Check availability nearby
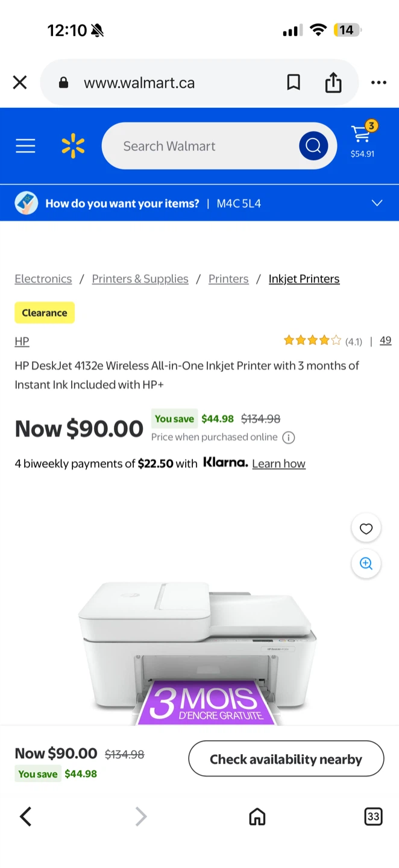The image size is (399, 868). coord(286,758)
